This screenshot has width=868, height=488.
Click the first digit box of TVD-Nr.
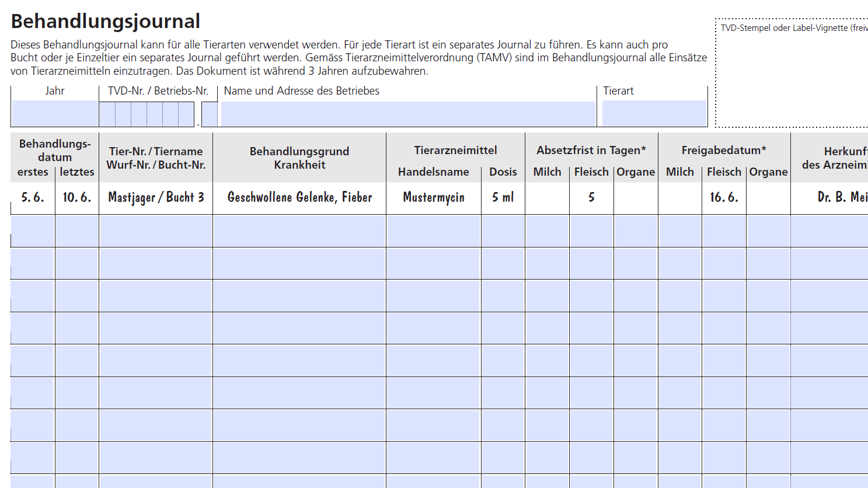107,114
